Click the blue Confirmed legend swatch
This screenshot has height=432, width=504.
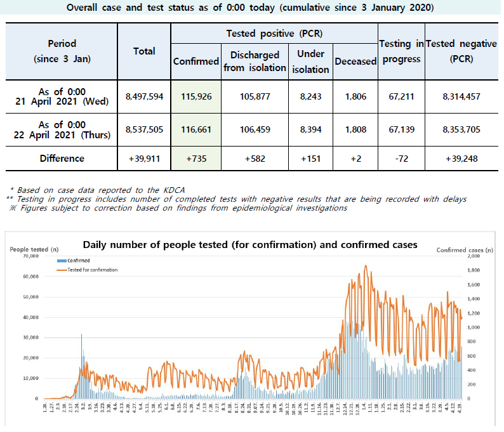tap(62, 261)
